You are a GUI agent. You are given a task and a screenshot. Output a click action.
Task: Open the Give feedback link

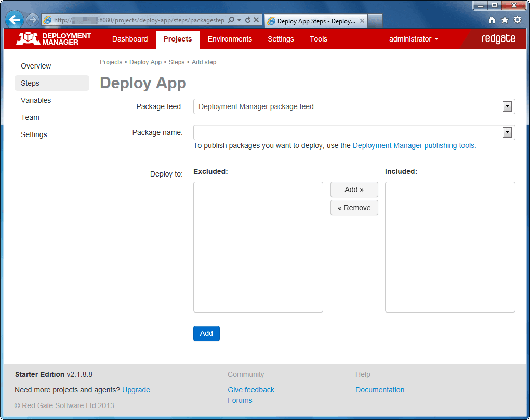[251, 390]
